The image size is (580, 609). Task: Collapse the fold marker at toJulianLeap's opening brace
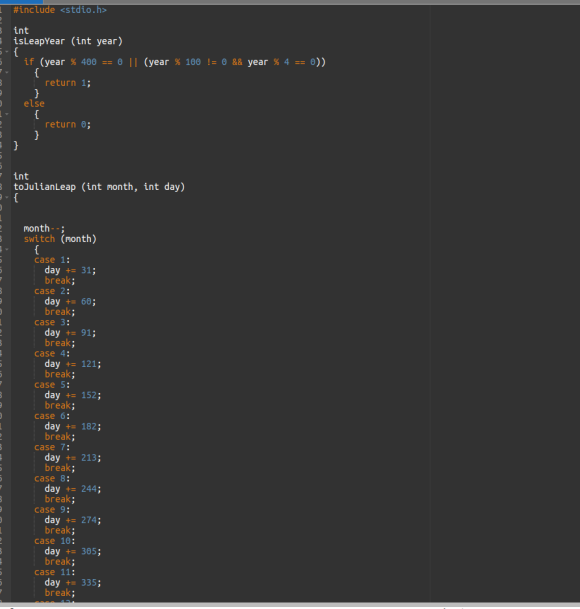[x=7, y=197]
